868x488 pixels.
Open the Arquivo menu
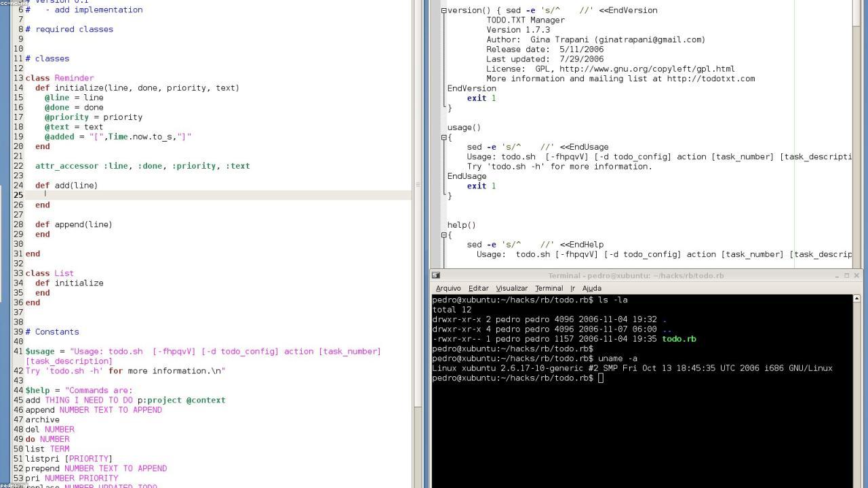click(448, 289)
